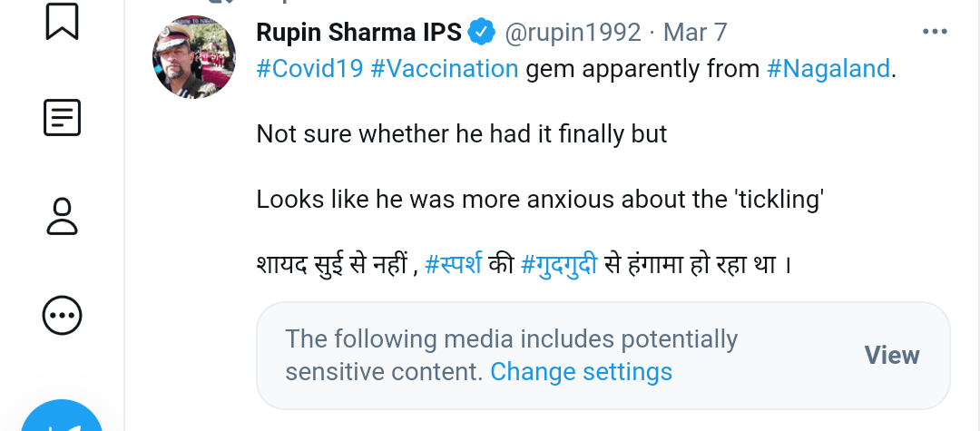Viewport: 980px width, 431px height.
Task: Click the Rupin Sharma IPS display name
Action: pyautogui.click(x=360, y=33)
